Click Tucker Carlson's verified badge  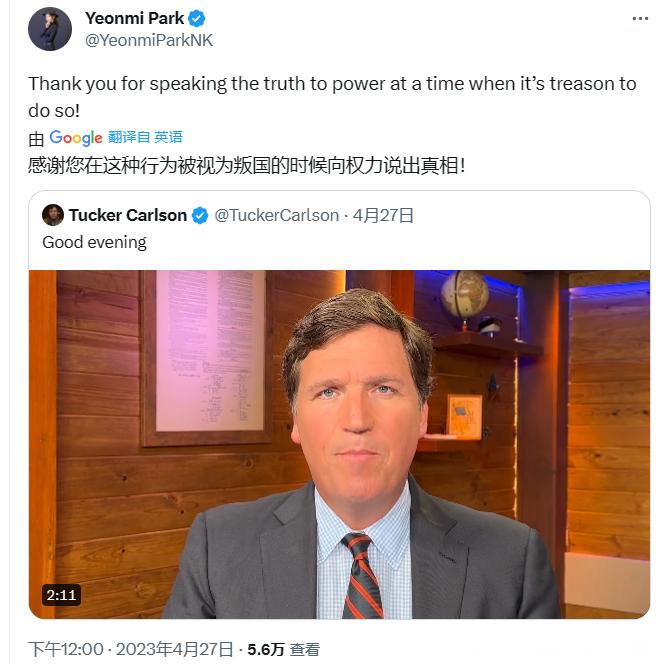(x=200, y=216)
